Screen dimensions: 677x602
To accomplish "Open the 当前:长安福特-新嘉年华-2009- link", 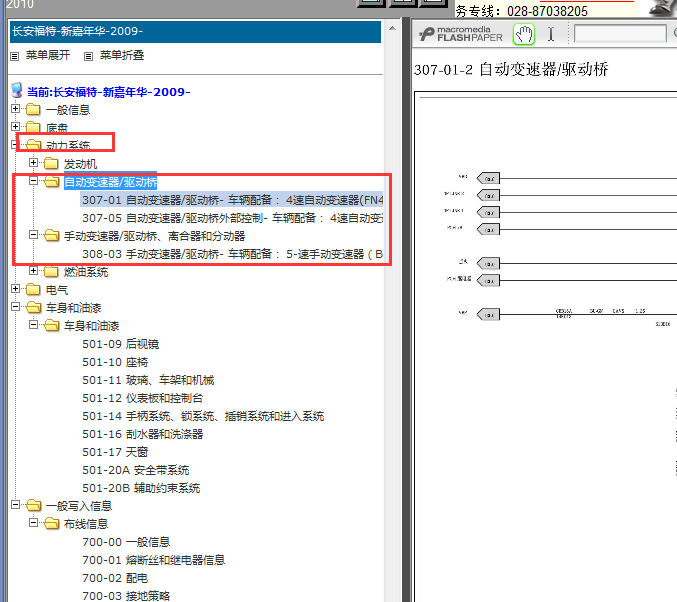I will point(108,92).
